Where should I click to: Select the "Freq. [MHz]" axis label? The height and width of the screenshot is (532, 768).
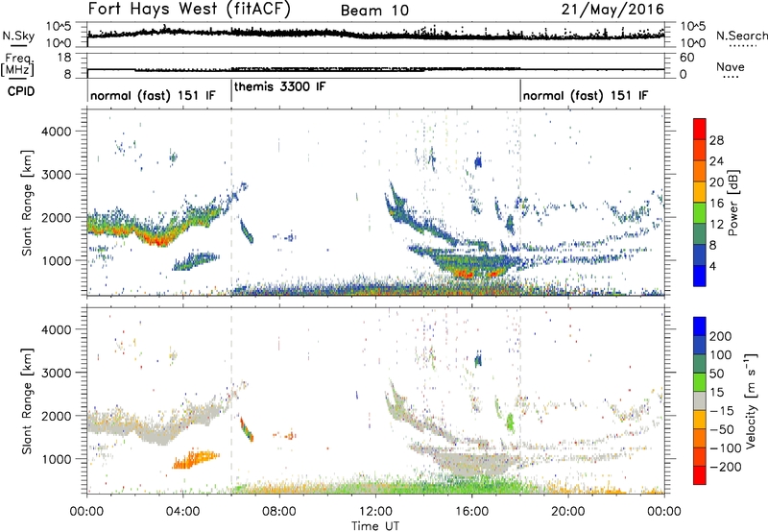coord(17,65)
